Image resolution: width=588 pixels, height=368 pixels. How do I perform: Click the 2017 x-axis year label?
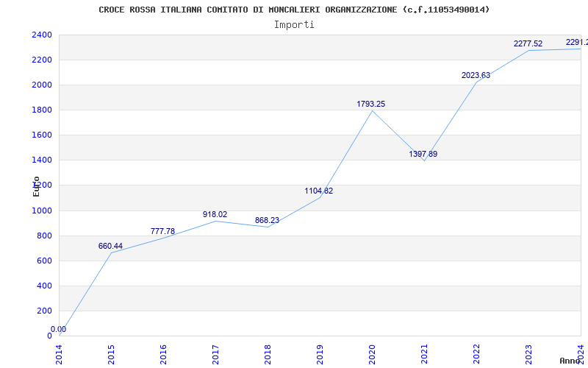click(x=215, y=355)
